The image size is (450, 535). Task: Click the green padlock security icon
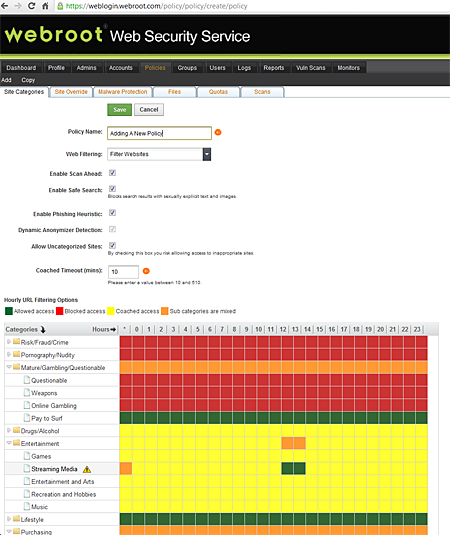click(60, 6)
